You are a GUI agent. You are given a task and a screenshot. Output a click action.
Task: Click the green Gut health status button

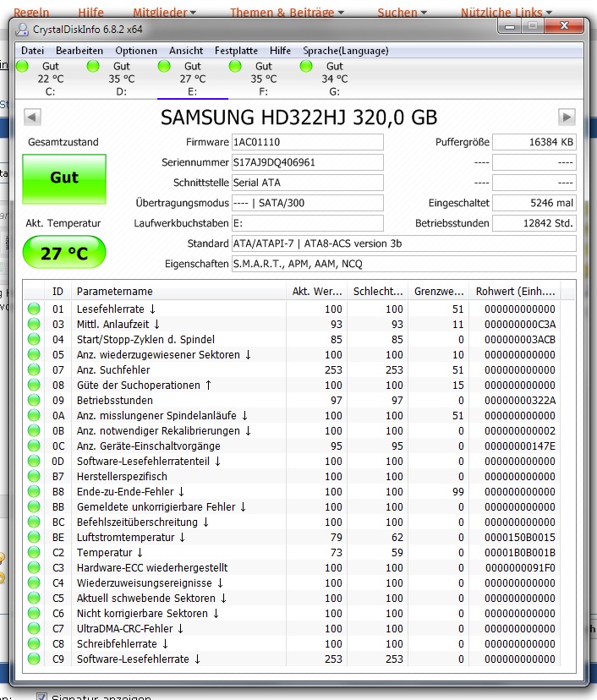64,179
